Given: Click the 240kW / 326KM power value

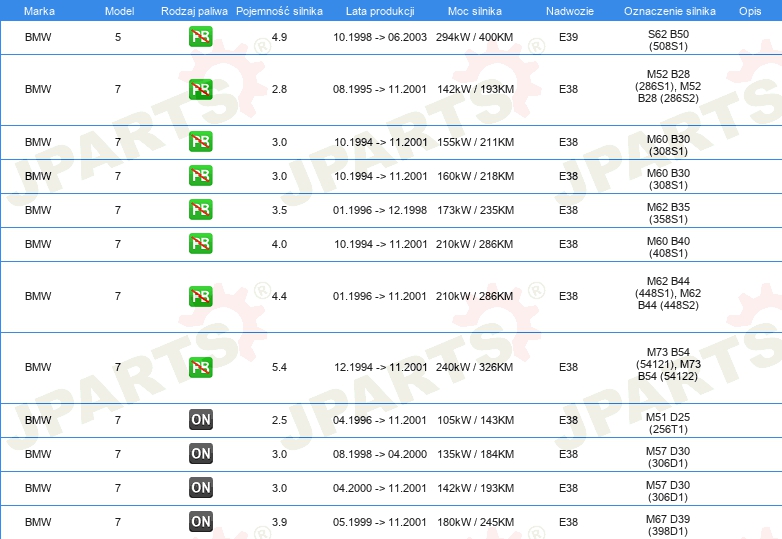Looking at the screenshot, I should pos(474,367).
